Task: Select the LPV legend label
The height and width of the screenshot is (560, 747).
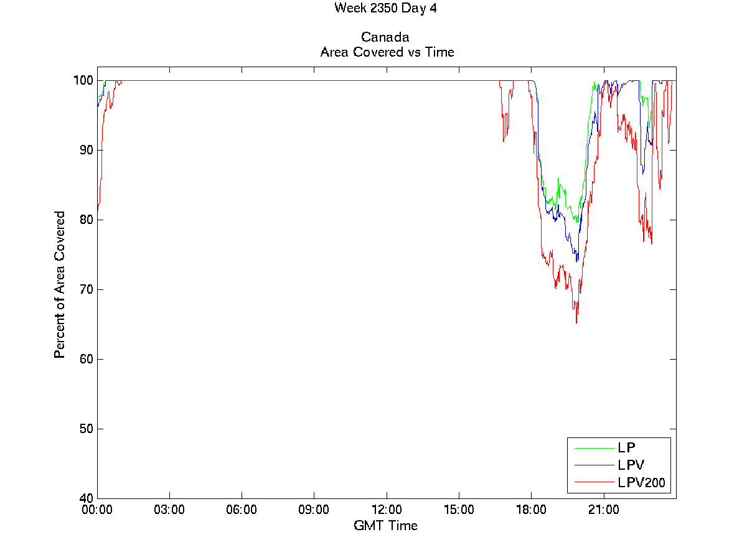Action: point(631,465)
